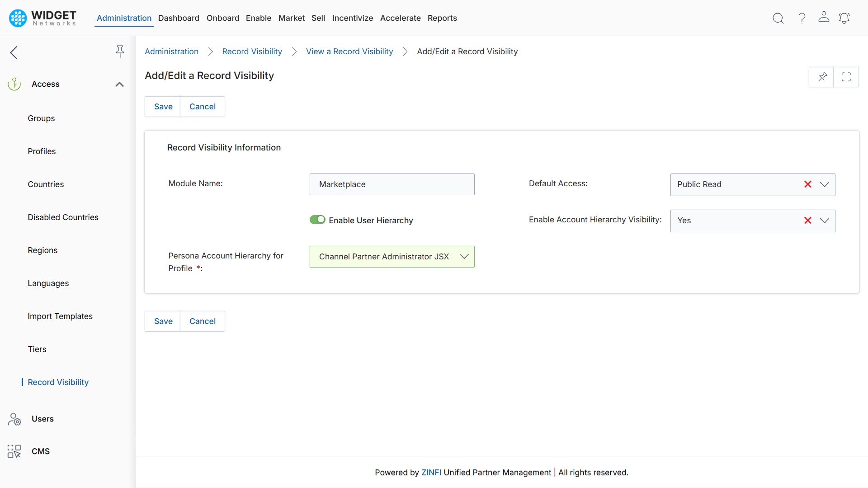868x488 pixels.
Task: Open the Default Access dropdown
Action: tap(825, 184)
